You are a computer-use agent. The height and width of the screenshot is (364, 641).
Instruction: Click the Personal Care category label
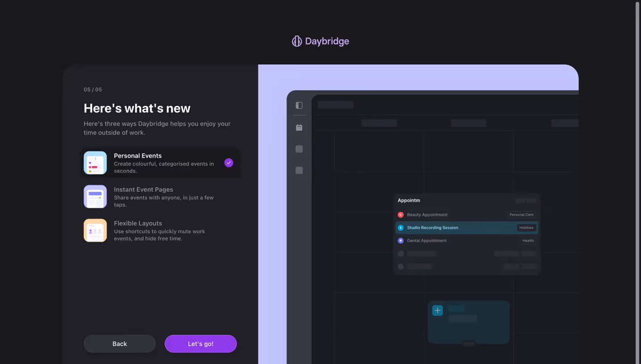521,214
